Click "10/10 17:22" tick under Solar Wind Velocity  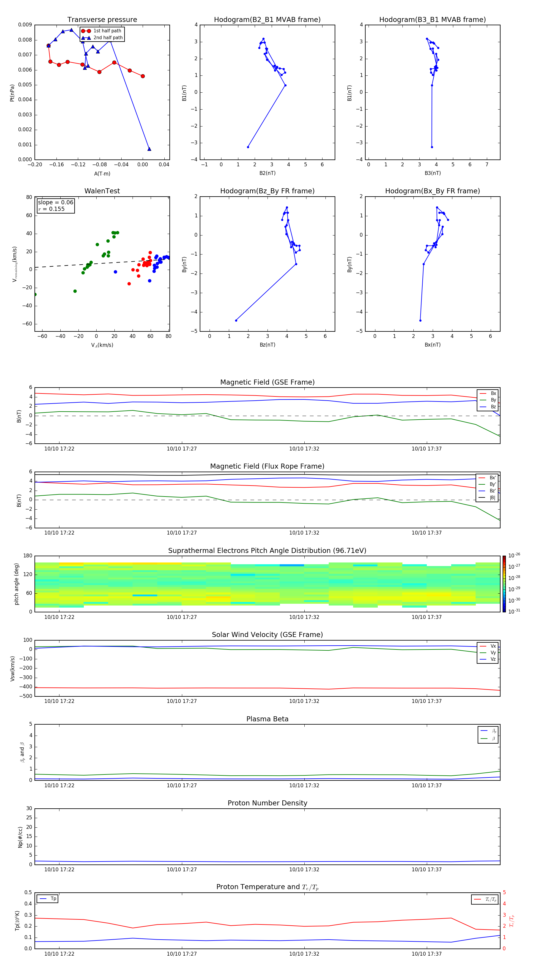click(x=59, y=701)
